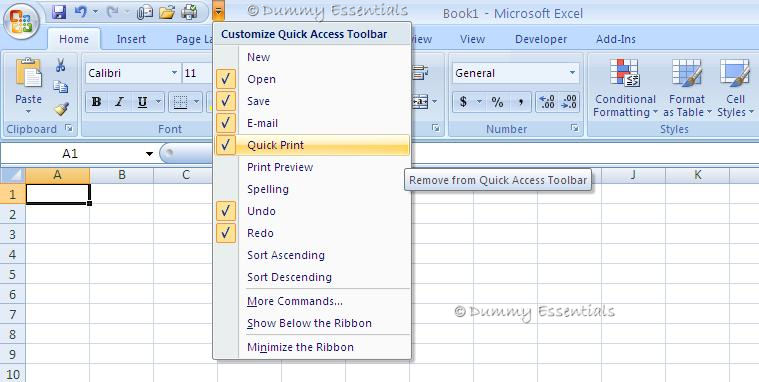Click the Cut scissors icon
Viewport: 759px width, 382px height.
coord(61,65)
